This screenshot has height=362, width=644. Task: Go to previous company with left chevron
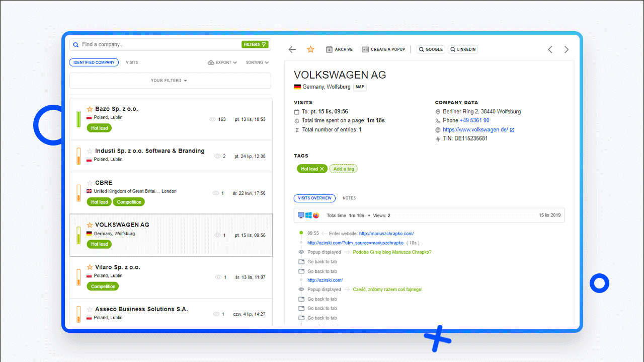550,49
